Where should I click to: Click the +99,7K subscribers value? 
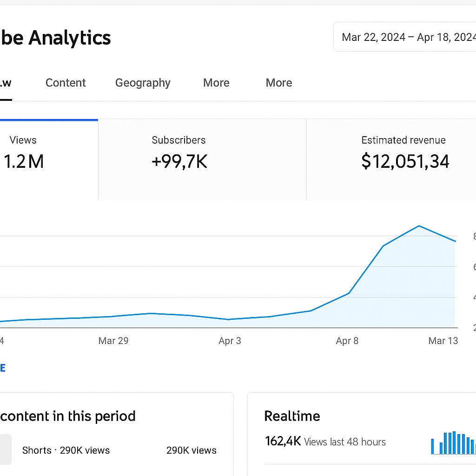[179, 161]
